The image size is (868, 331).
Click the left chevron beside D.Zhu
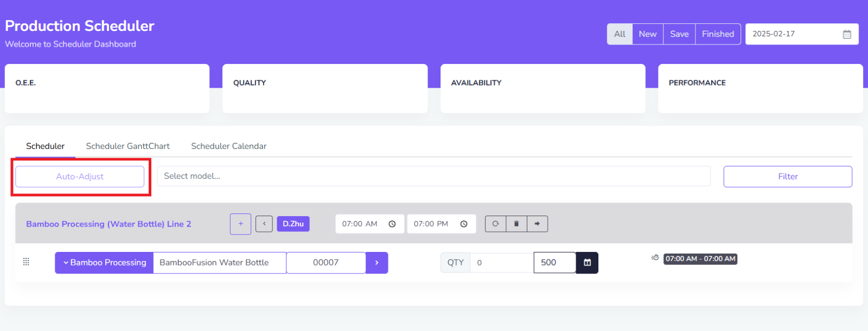coord(264,224)
